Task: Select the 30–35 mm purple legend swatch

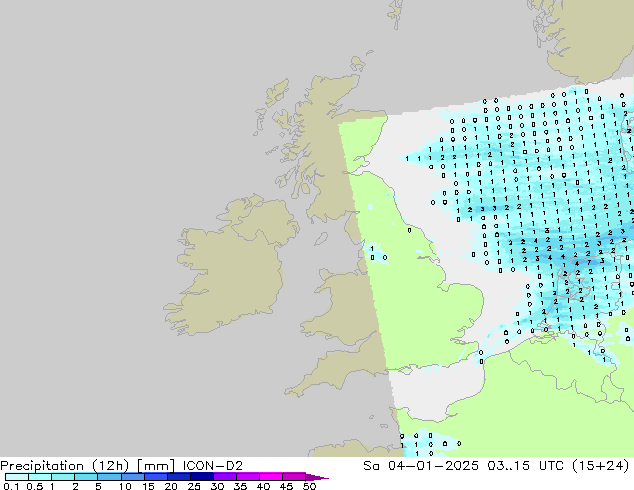Action: (225, 477)
